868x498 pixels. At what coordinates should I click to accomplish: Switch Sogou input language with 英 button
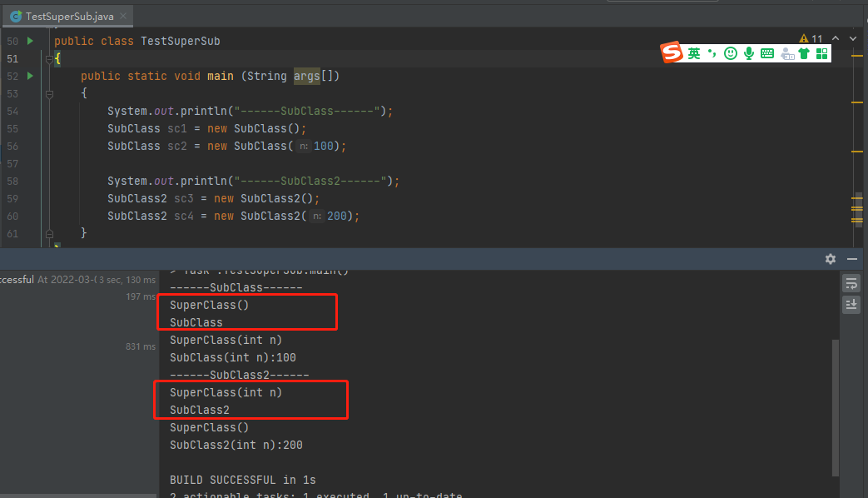(693, 53)
